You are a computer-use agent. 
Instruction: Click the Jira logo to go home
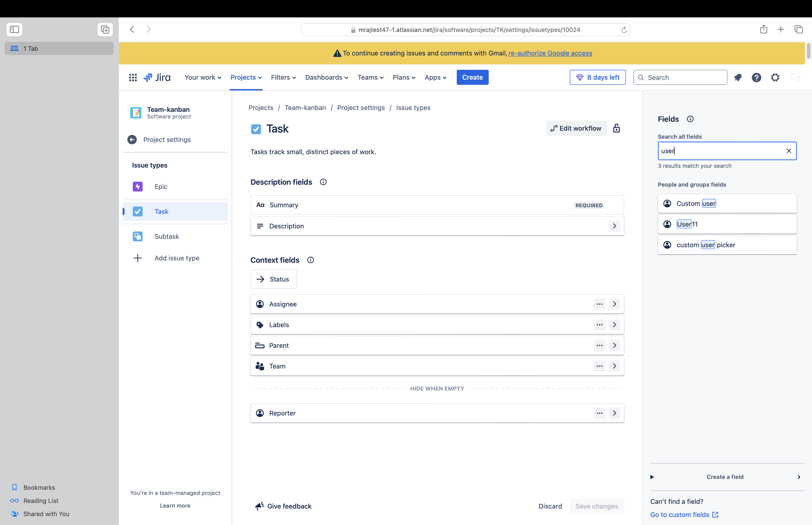pos(157,77)
